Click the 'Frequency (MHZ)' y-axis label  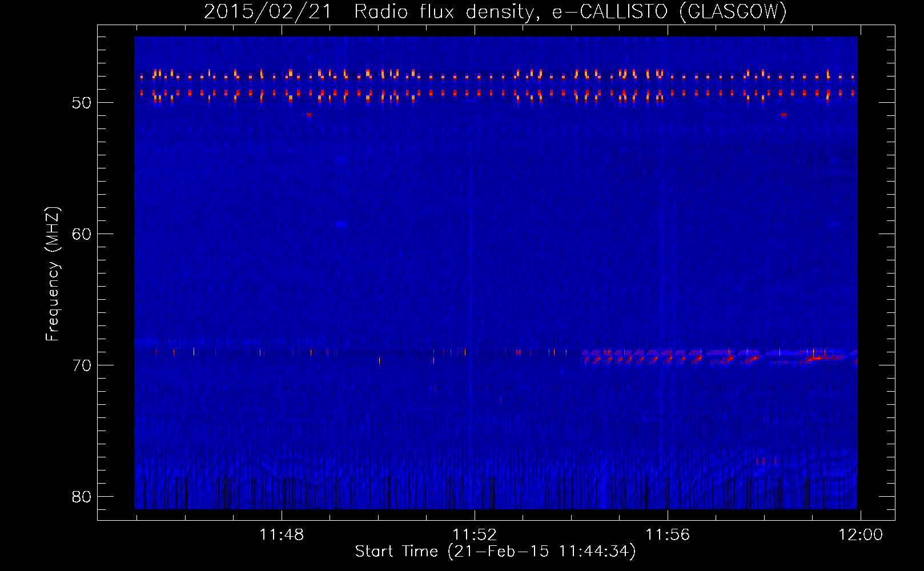point(53,274)
